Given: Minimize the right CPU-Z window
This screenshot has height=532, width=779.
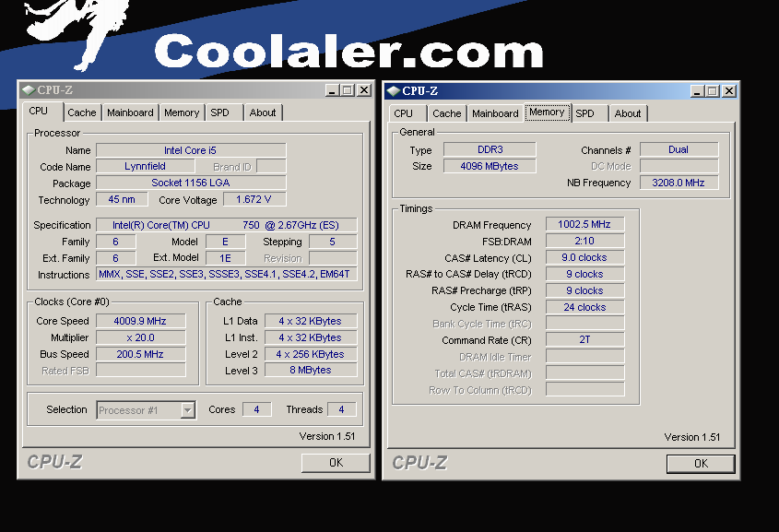Looking at the screenshot, I should point(698,91).
